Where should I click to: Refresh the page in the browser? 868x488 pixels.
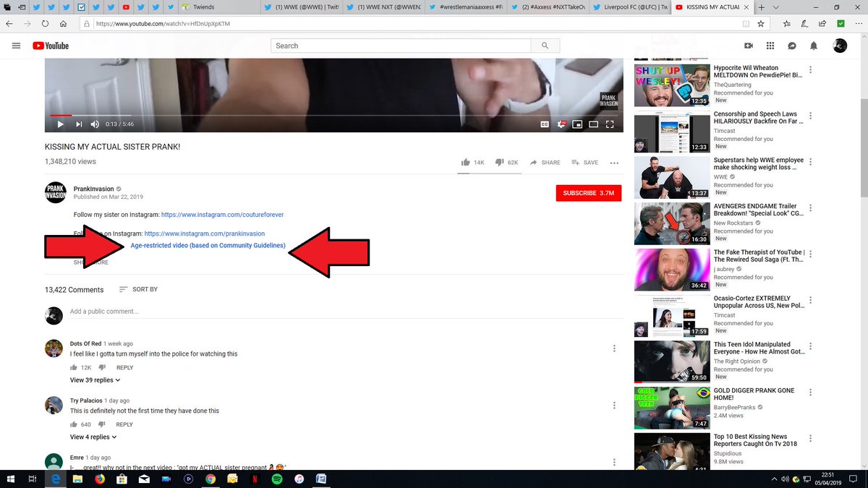tap(46, 23)
